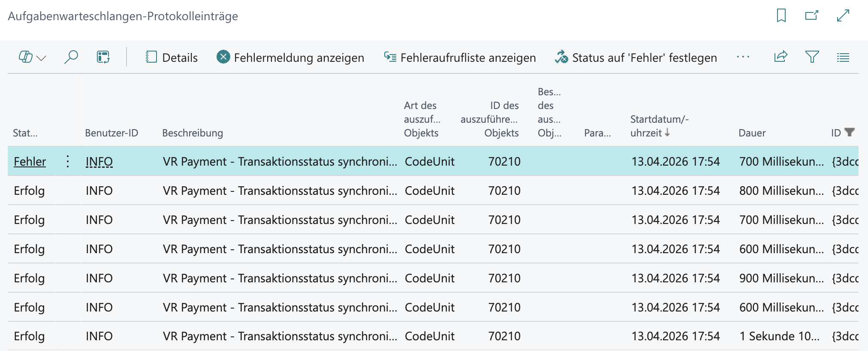This screenshot has height=351, width=868.
Task: Click the Fehler row's VR Payment description
Action: (280, 161)
